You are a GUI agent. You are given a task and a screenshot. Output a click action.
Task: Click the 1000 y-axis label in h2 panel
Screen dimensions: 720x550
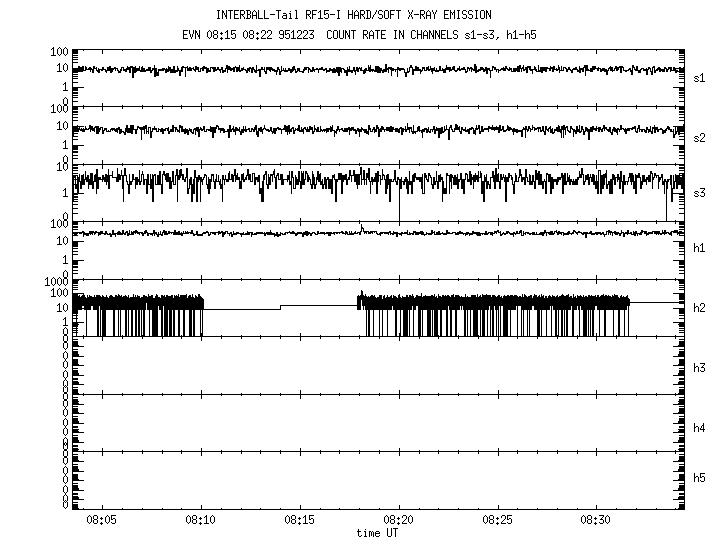coord(55,283)
